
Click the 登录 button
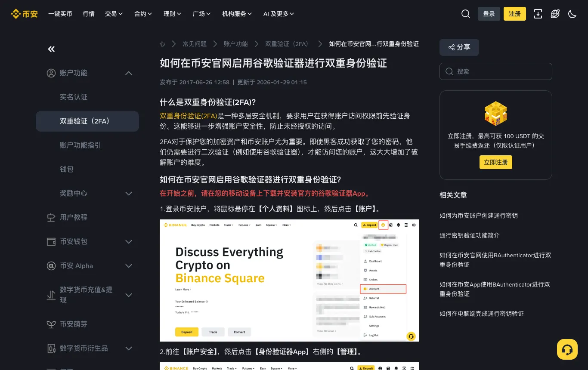[489, 14]
